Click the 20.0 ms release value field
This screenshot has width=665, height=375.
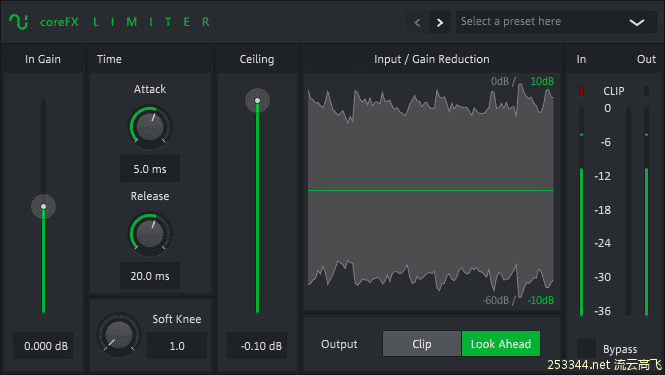point(150,276)
